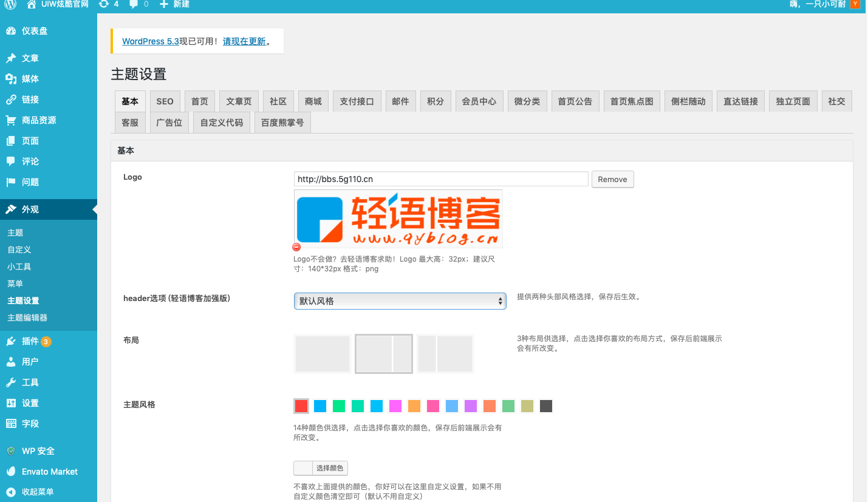Switch to the SEO tab

click(165, 101)
